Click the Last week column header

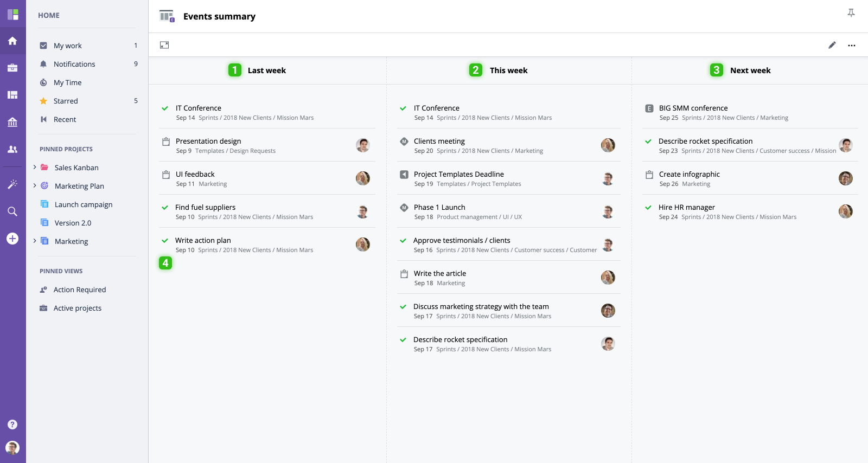pyautogui.click(x=267, y=70)
